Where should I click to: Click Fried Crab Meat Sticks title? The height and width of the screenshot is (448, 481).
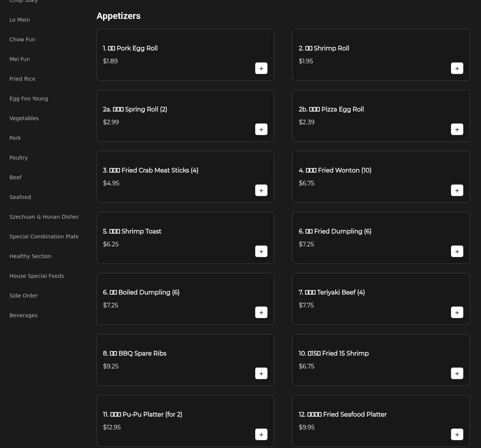[x=151, y=170]
